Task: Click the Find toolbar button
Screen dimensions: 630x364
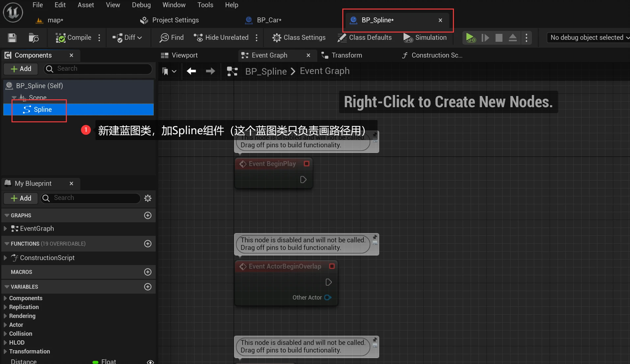Action: [x=172, y=38]
